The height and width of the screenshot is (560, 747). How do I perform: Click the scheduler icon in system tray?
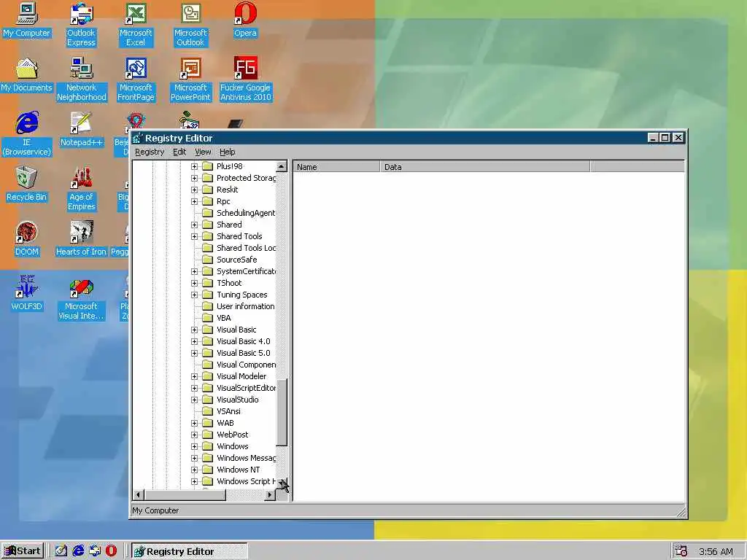point(681,551)
